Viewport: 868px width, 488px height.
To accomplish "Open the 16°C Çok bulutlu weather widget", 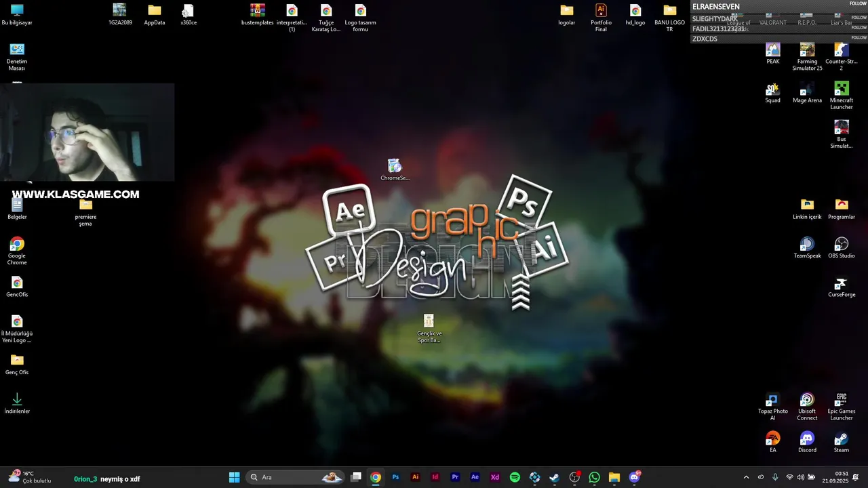I will coord(31,477).
